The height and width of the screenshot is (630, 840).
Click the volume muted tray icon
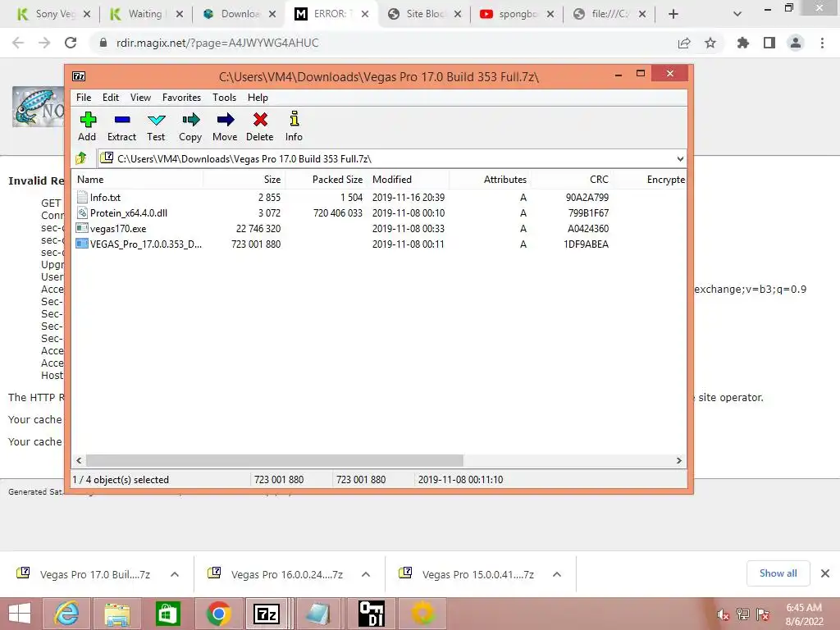pyautogui.click(x=724, y=614)
